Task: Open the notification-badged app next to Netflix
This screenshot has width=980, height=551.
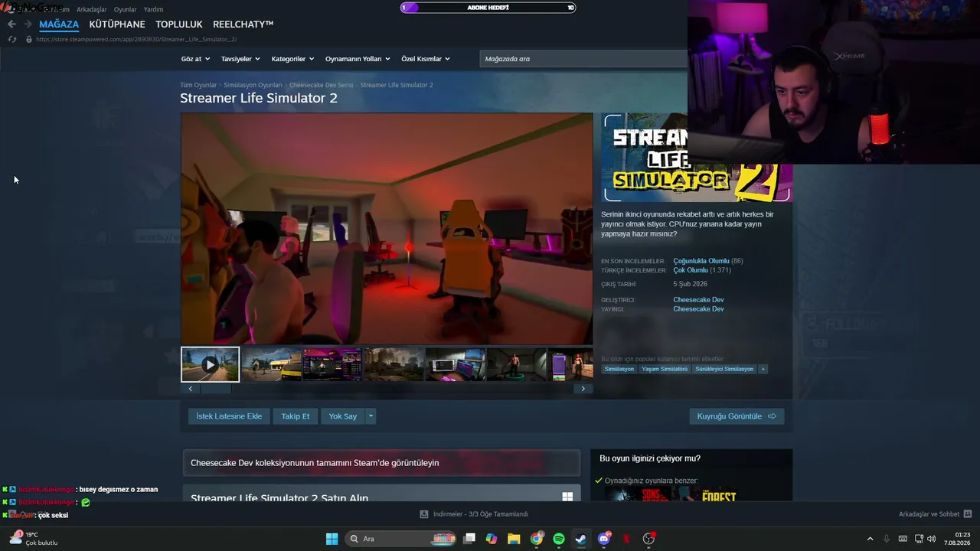Action: point(649,539)
